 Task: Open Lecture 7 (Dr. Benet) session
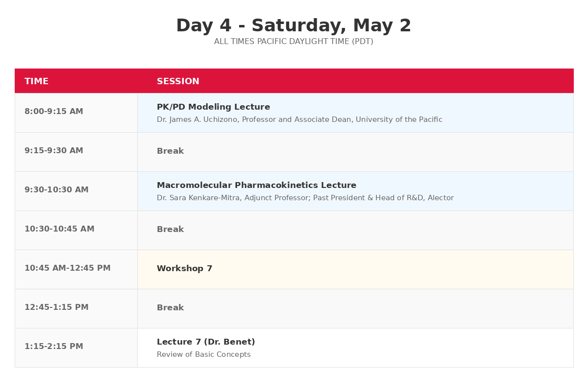pos(206,342)
